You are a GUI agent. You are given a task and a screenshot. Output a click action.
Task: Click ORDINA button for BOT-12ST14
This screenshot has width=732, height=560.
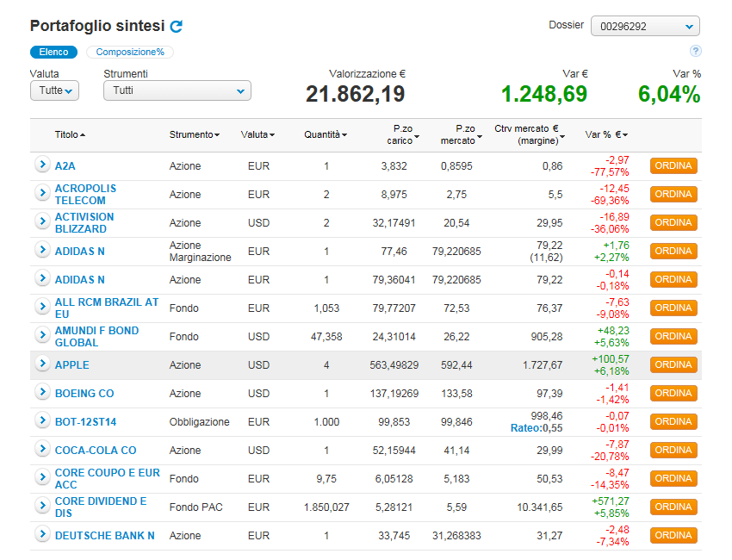[673, 422]
